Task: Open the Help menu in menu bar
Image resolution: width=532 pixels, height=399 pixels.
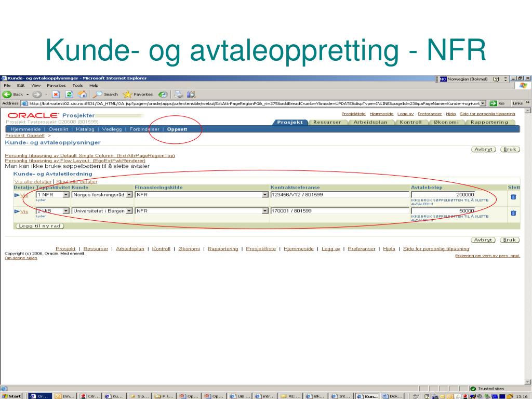Action: pyautogui.click(x=94, y=86)
